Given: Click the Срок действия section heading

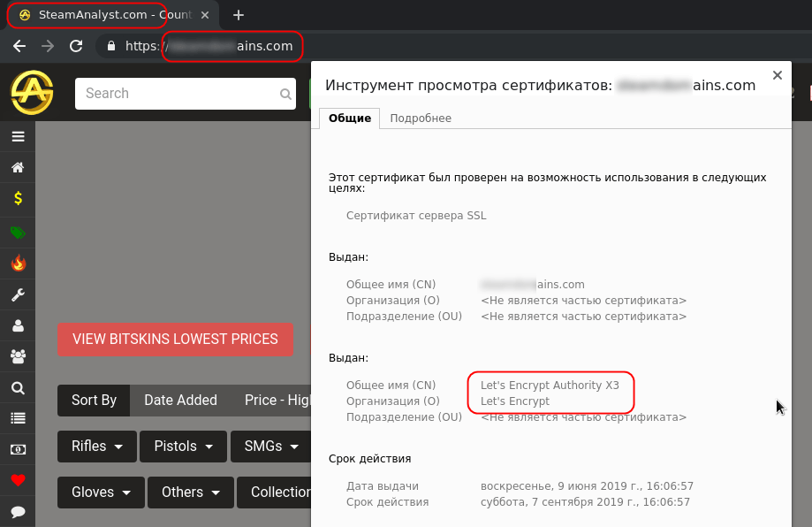Looking at the screenshot, I should tap(369, 459).
